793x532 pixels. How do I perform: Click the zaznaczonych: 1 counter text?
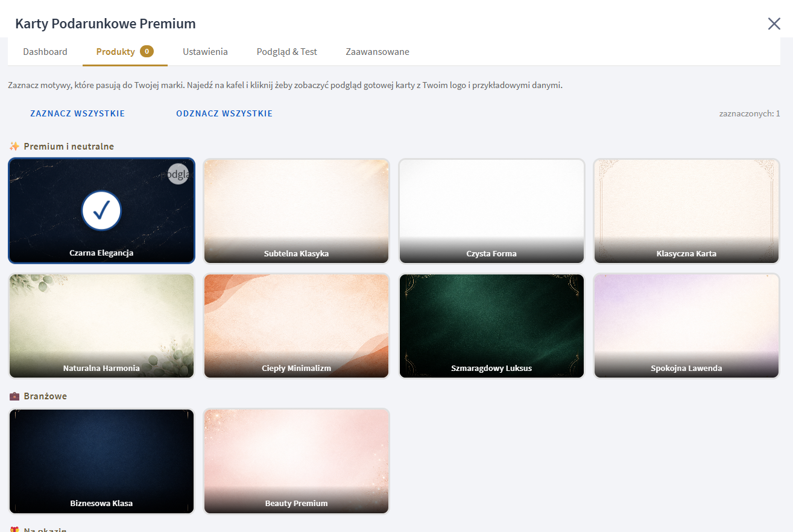(x=748, y=113)
